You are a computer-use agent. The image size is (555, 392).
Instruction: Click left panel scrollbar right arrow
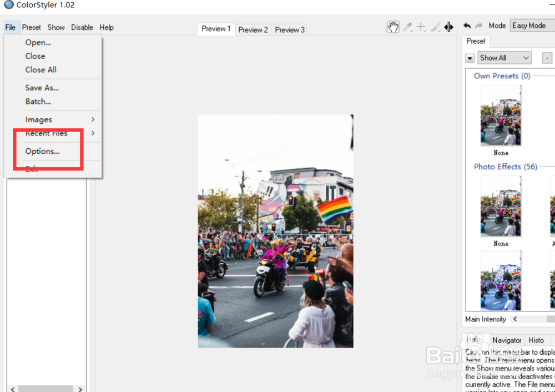point(80,389)
